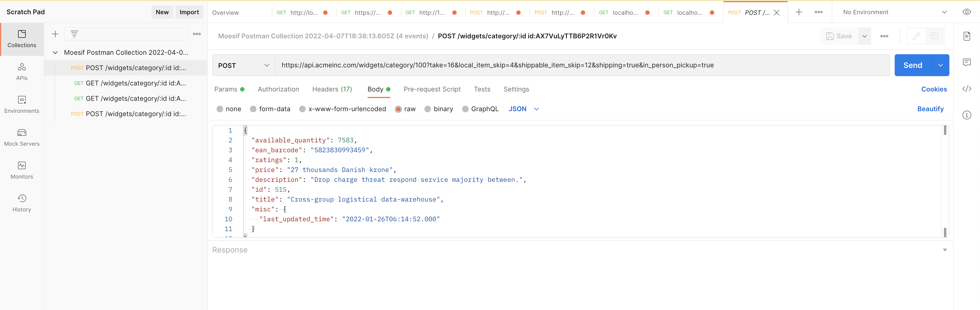
Task: Click the "last_updated_time" line in JSON body
Action: 350,219
